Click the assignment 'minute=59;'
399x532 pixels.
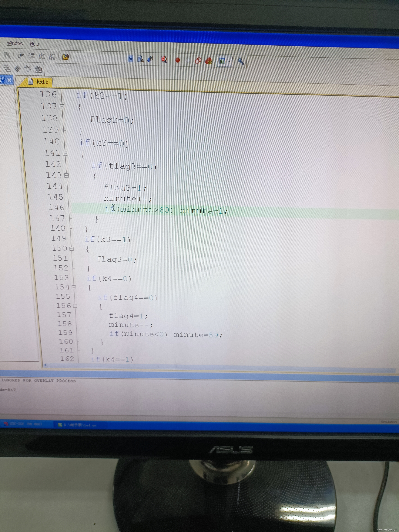pyautogui.click(x=198, y=335)
